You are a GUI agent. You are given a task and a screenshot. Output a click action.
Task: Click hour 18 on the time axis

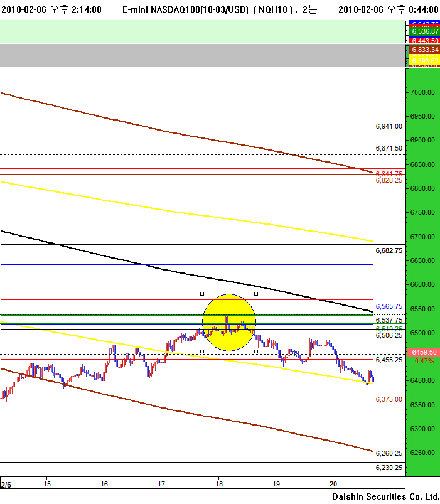pos(219,484)
